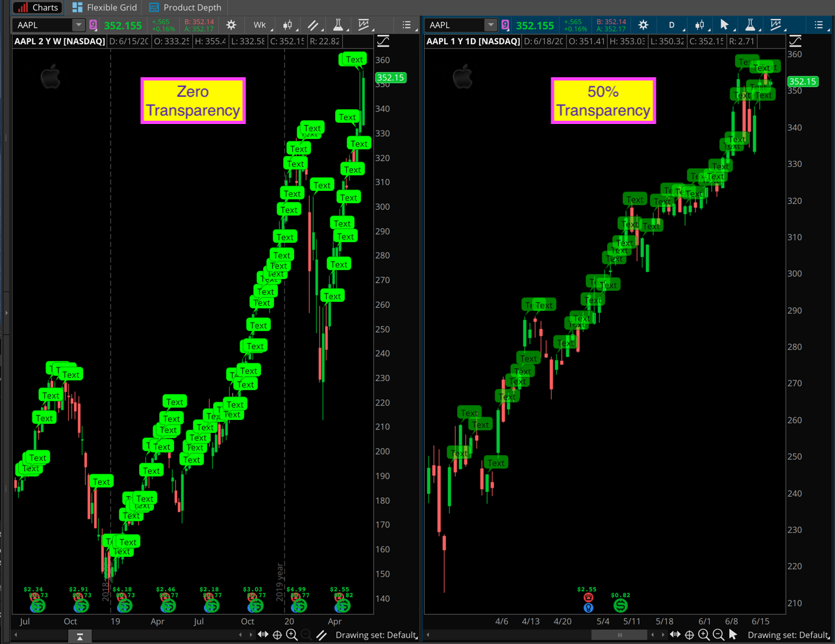Click the pan left-right arrows icon under left chart
The width and height of the screenshot is (835, 644).
point(263,635)
